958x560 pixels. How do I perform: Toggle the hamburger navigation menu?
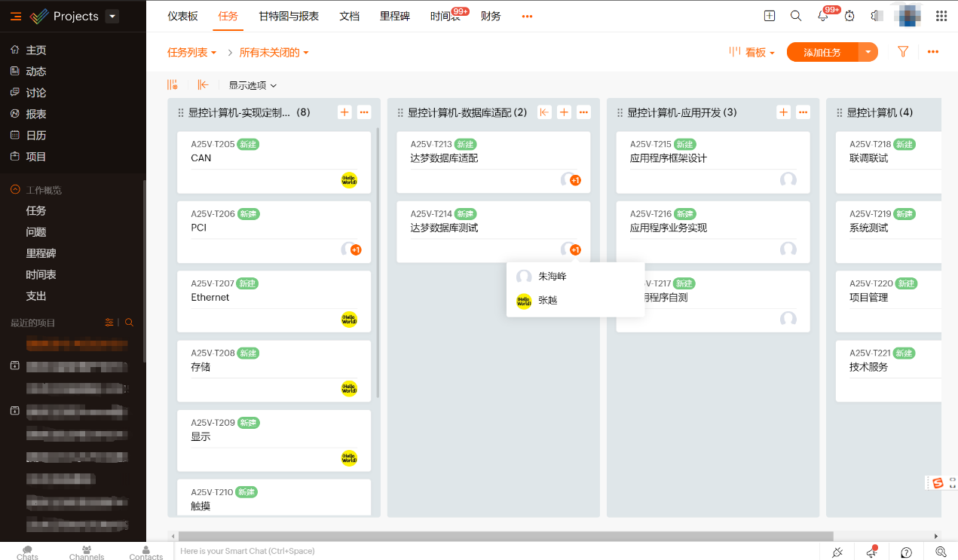pyautogui.click(x=16, y=16)
